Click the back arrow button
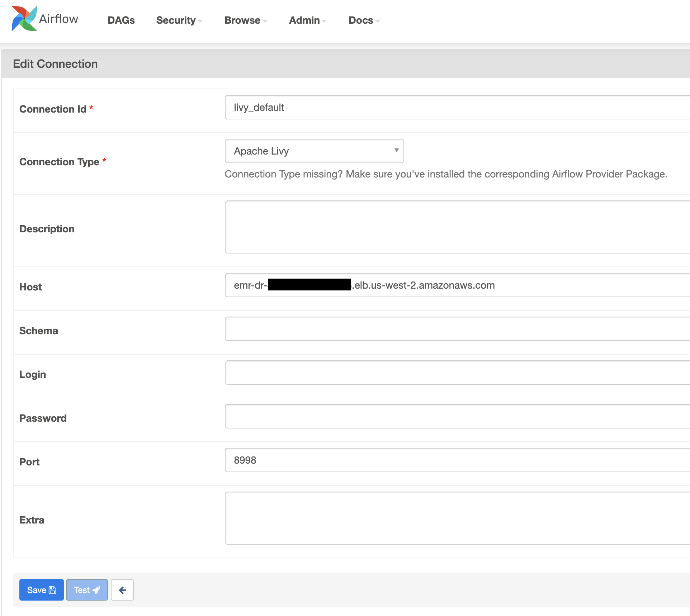The width and height of the screenshot is (690, 616). 122,590
